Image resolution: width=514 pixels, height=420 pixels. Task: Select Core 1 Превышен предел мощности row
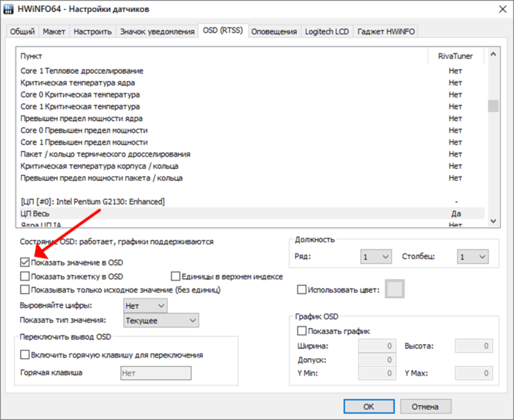[x=252, y=142]
